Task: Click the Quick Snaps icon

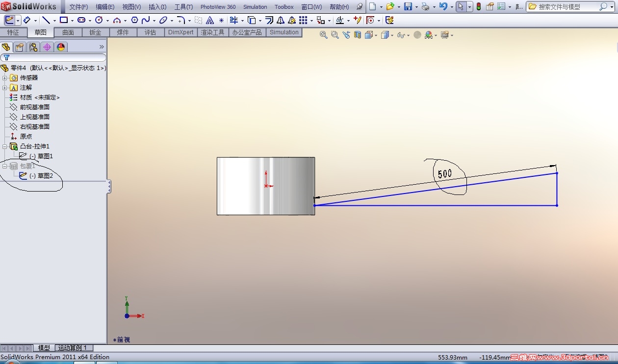Action: click(370, 20)
